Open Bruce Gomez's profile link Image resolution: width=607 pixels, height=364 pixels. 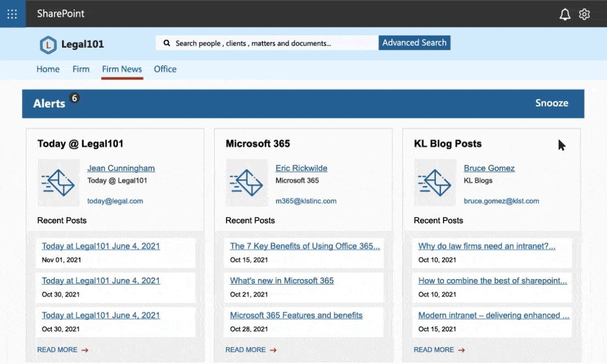pyautogui.click(x=490, y=168)
